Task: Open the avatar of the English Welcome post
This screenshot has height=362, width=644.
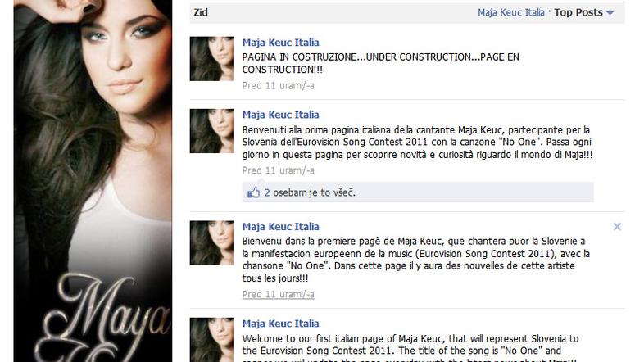Action: click(x=211, y=340)
